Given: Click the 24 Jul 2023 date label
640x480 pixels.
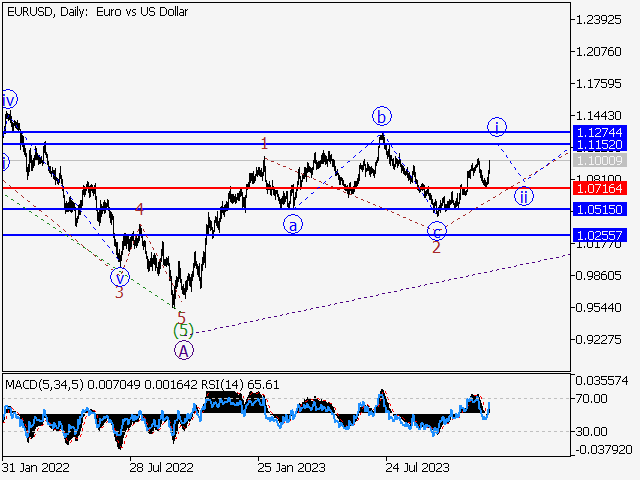Looking at the screenshot, I should pos(418,467).
